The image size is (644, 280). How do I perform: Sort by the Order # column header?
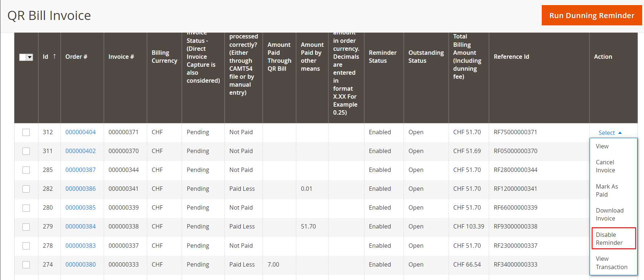click(x=76, y=57)
